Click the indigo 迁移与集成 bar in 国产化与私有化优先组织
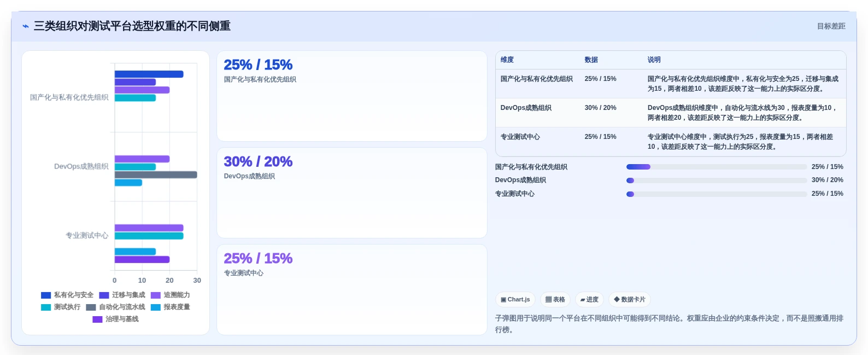 point(135,82)
